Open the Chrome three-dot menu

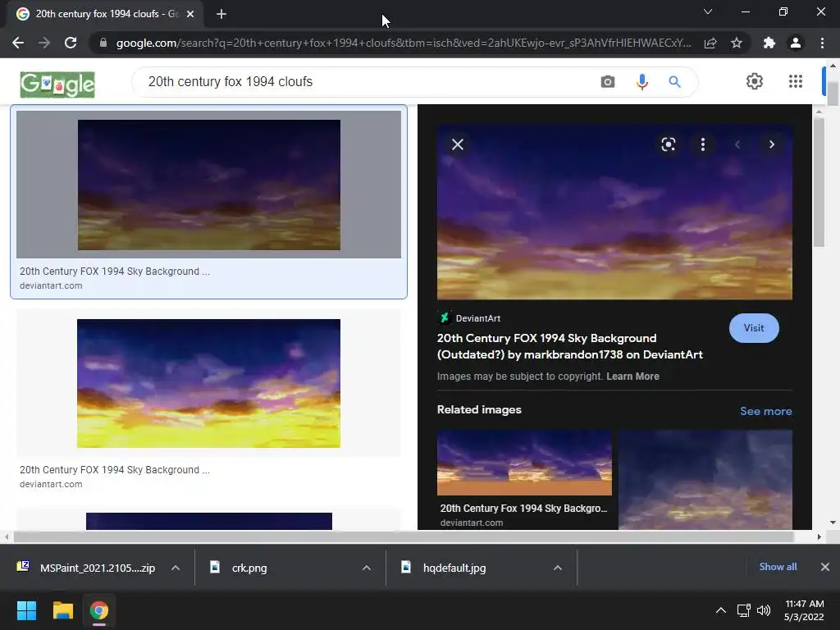click(x=822, y=43)
